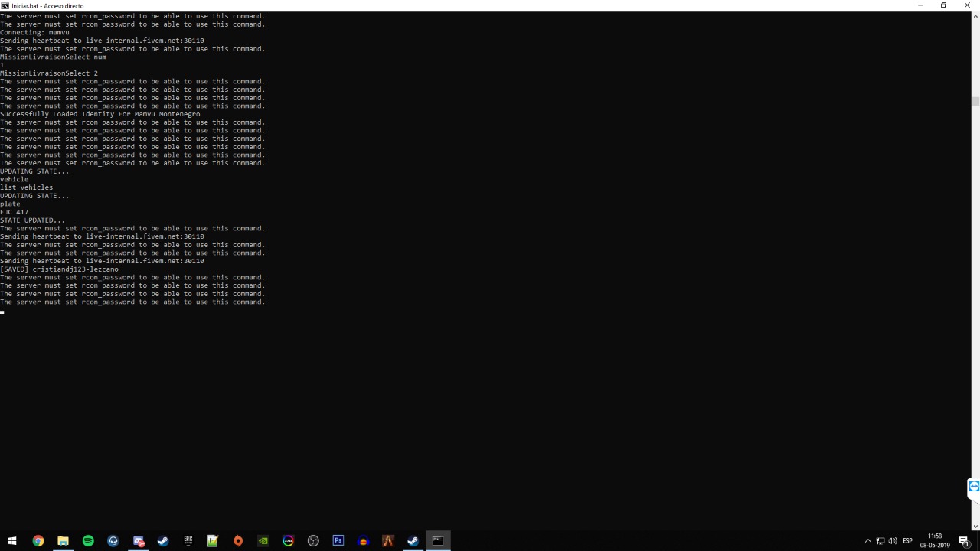980x551 pixels.
Task: Open Spotify from the taskbar
Action: coord(88,541)
